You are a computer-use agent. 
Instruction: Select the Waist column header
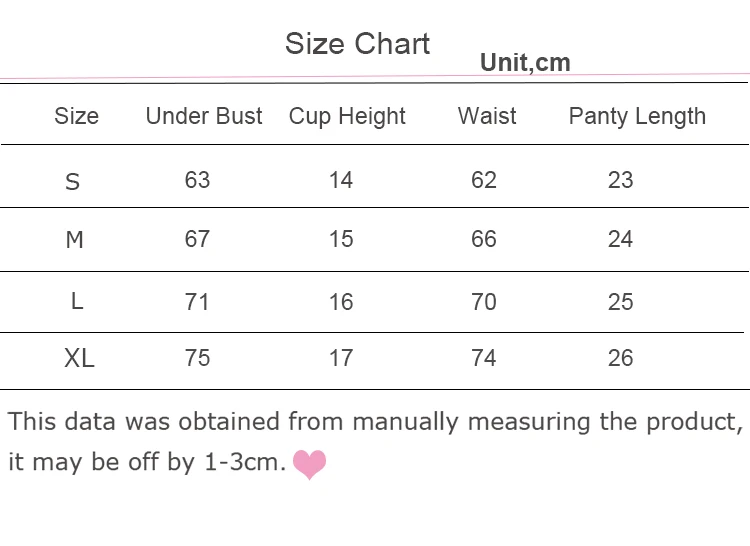coord(487,116)
